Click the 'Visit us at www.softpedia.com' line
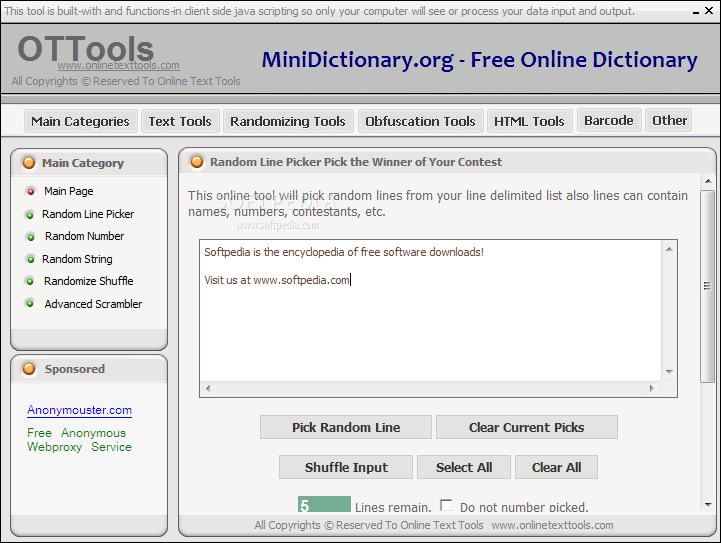 pos(277,280)
